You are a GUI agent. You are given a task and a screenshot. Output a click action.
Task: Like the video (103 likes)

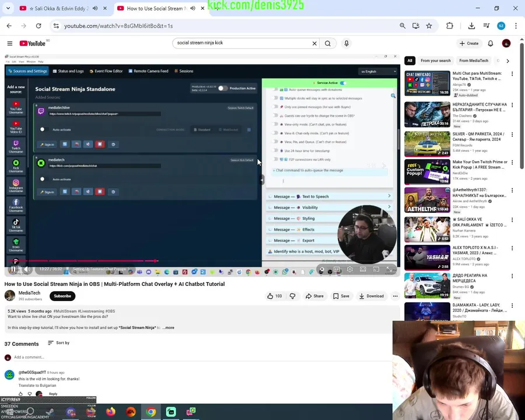click(274, 296)
